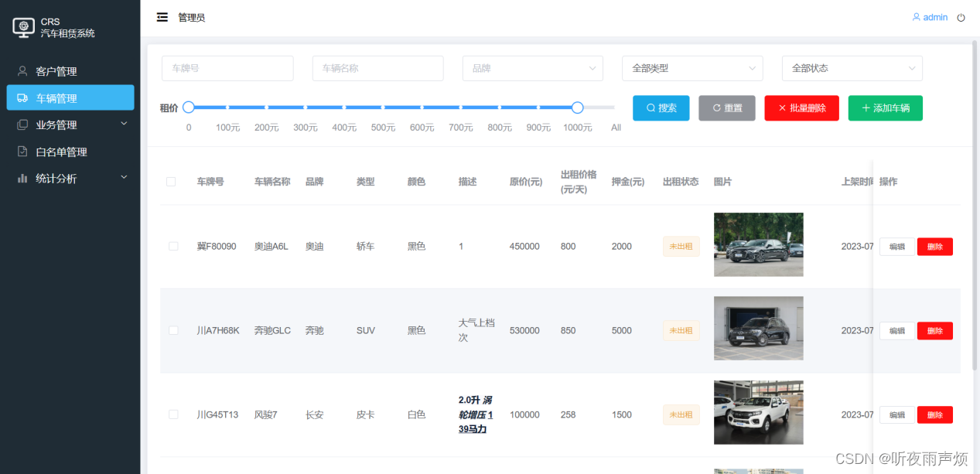Click the rent slider right handle at 1000元
Screen dimensions: 980x474
(x=577, y=107)
